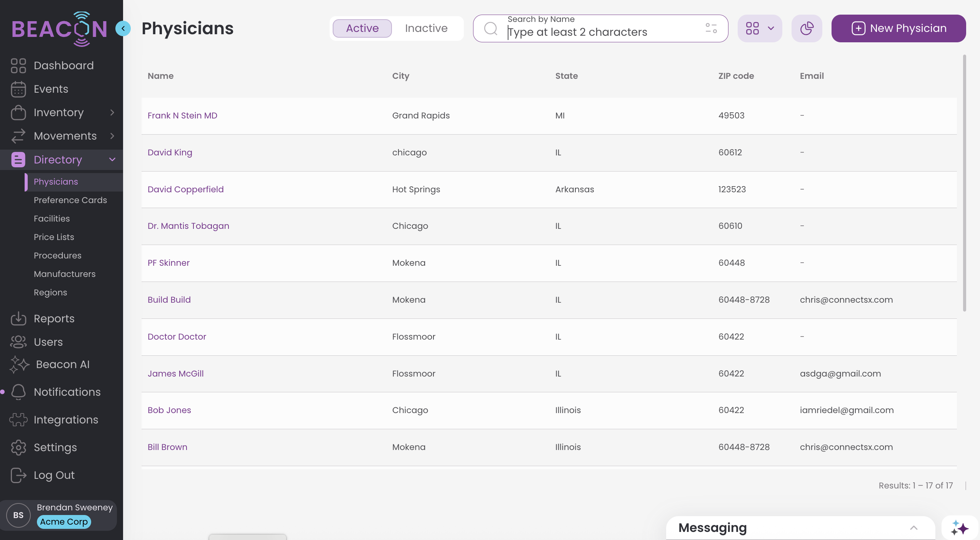Click the Movements arrows icon
Viewport: 980px width, 540px height.
pos(18,136)
